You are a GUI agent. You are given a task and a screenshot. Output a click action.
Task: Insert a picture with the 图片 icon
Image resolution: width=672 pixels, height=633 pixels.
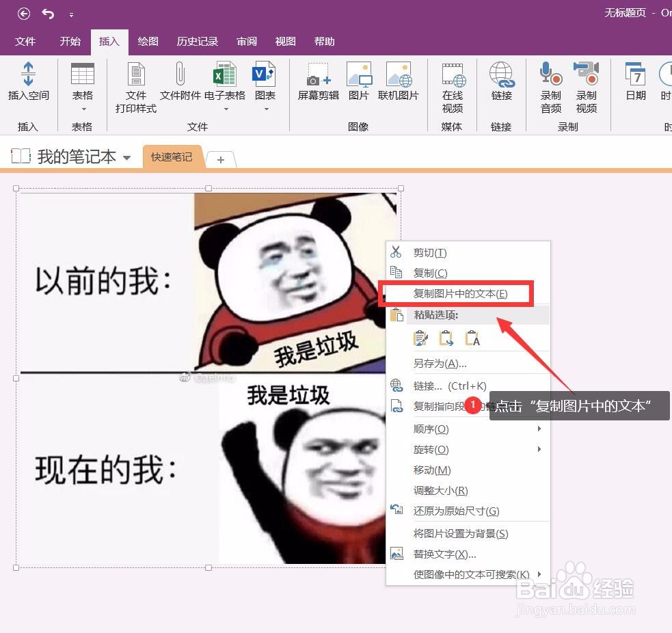pyautogui.click(x=359, y=82)
